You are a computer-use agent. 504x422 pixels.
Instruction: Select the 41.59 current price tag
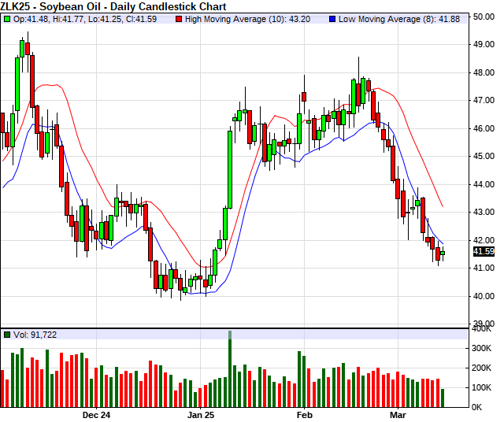point(484,252)
